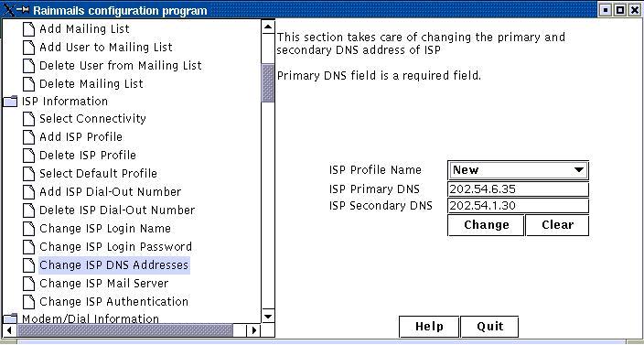Click the document icon for Change ISP Mail Server
644x345 pixels.
pos(28,284)
